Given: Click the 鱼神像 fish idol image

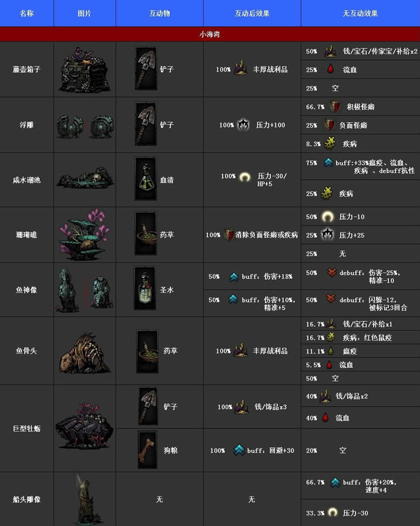Looking at the screenshot, I should [85, 290].
